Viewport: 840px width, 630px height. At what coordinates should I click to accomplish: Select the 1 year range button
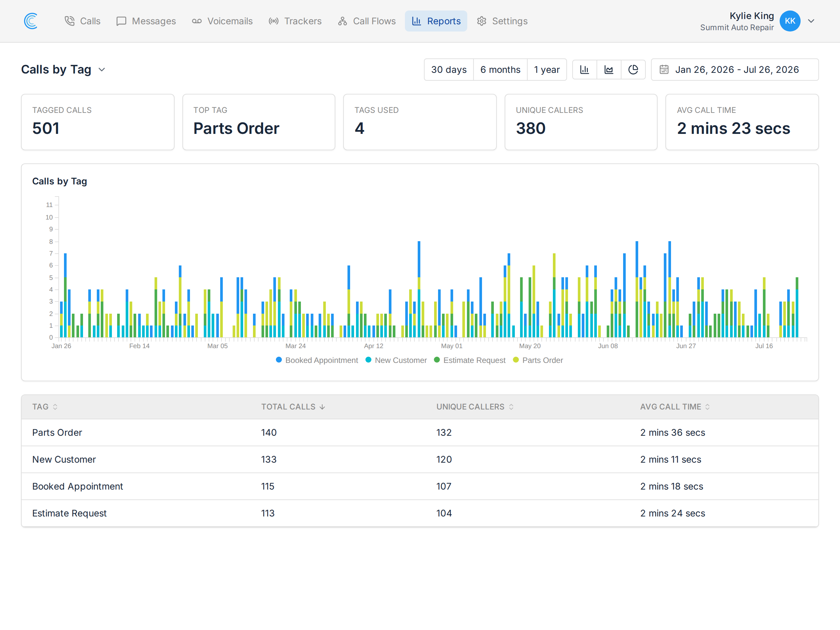[x=547, y=70]
